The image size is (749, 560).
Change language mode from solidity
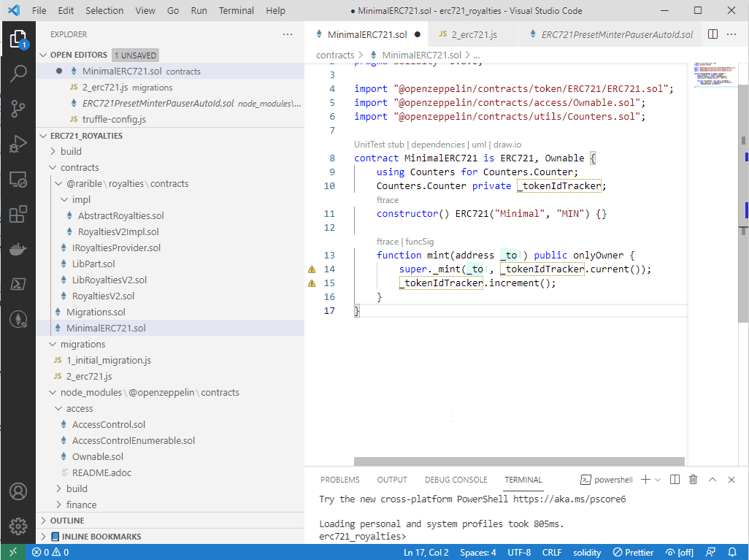pos(587,553)
